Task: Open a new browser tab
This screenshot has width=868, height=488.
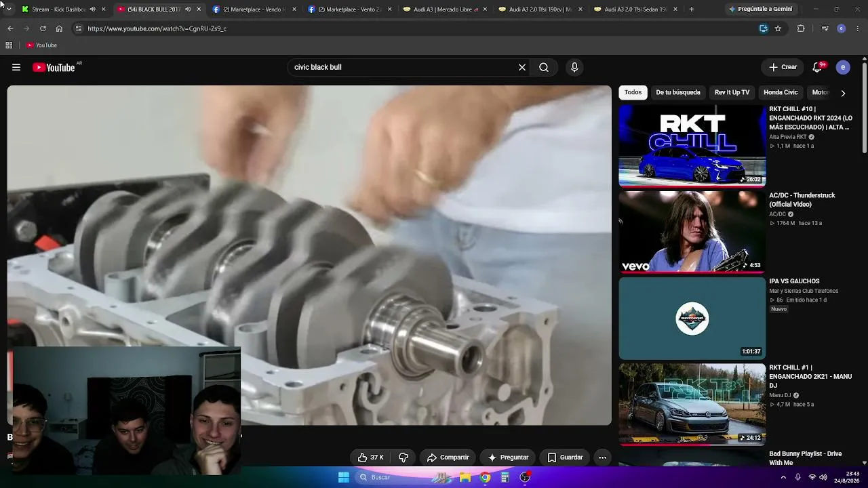Action: [x=692, y=9]
